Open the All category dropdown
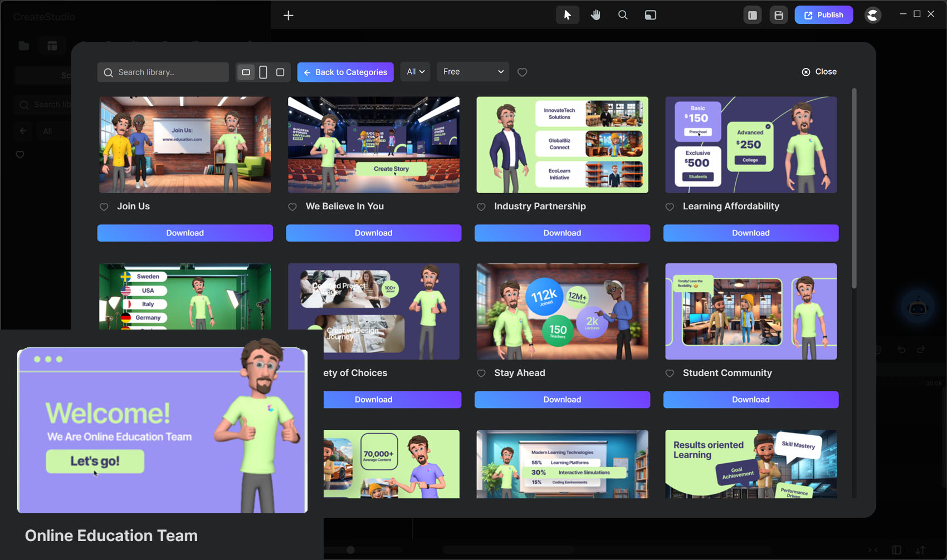Image resolution: width=947 pixels, height=560 pixels. pyautogui.click(x=415, y=72)
